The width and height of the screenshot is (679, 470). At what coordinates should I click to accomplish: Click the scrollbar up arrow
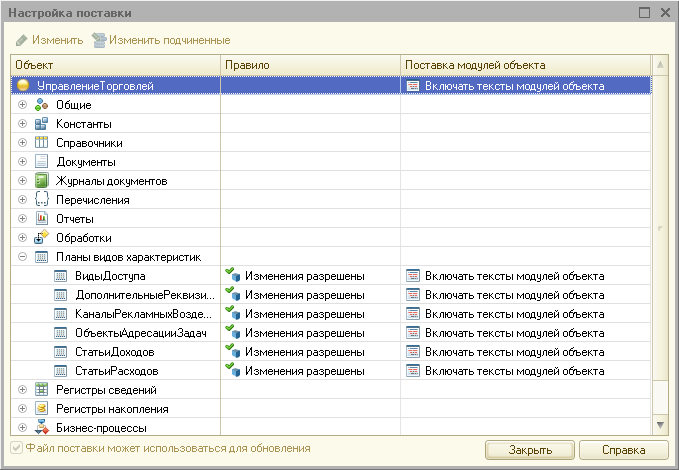click(660, 65)
